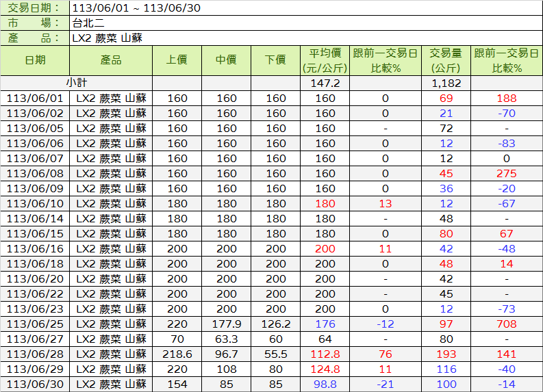The image size is (543, 392).
Task: Click the date cell 113/06/25
Action: click(x=34, y=324)
